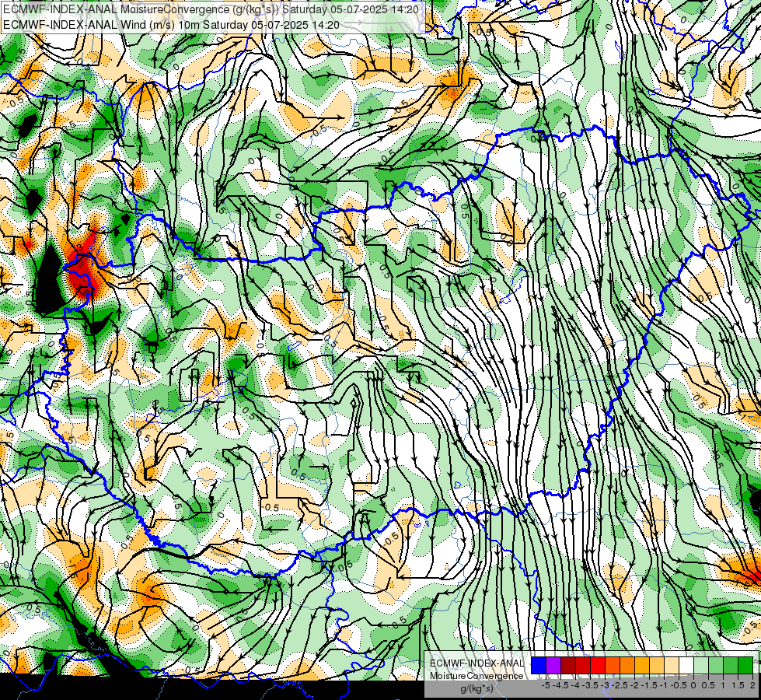Screen dimensions: 761x700
Task: Click the bright red -3 to -2.5 legend swatch
Action: (x=598, y=666)
